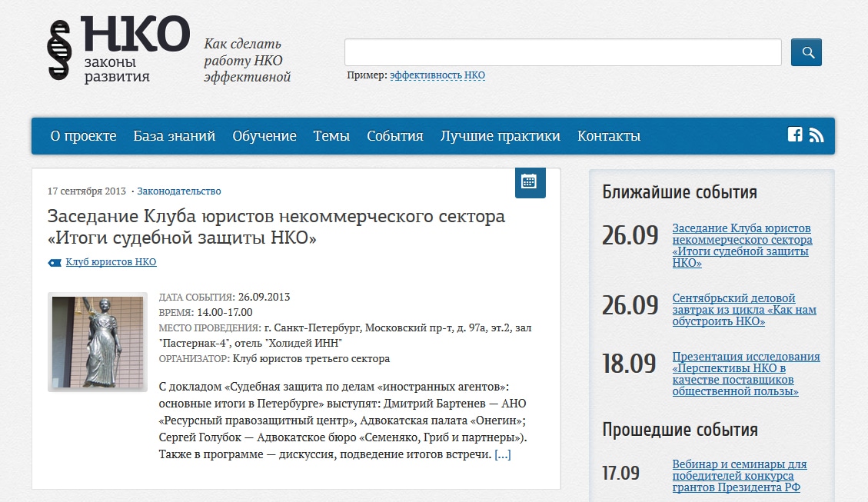Open the О проекте menu item
The height and width of the screenshot is (502, 868).
[x=83, y=136]
